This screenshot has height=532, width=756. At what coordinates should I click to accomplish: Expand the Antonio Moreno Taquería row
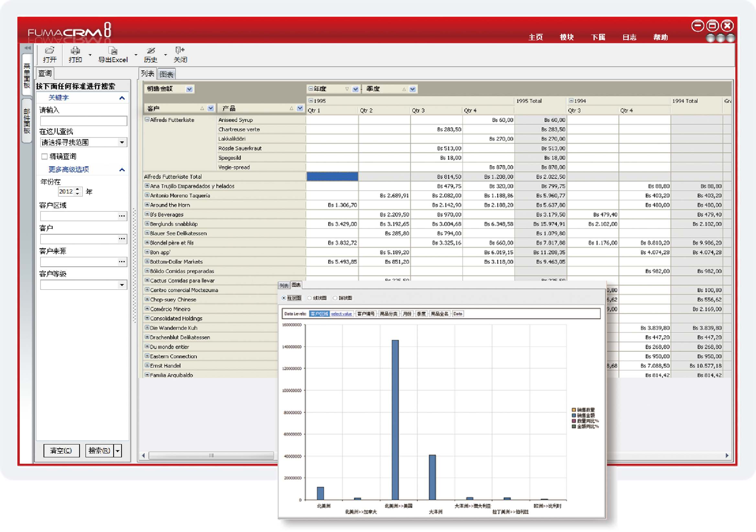click(147, 195)
